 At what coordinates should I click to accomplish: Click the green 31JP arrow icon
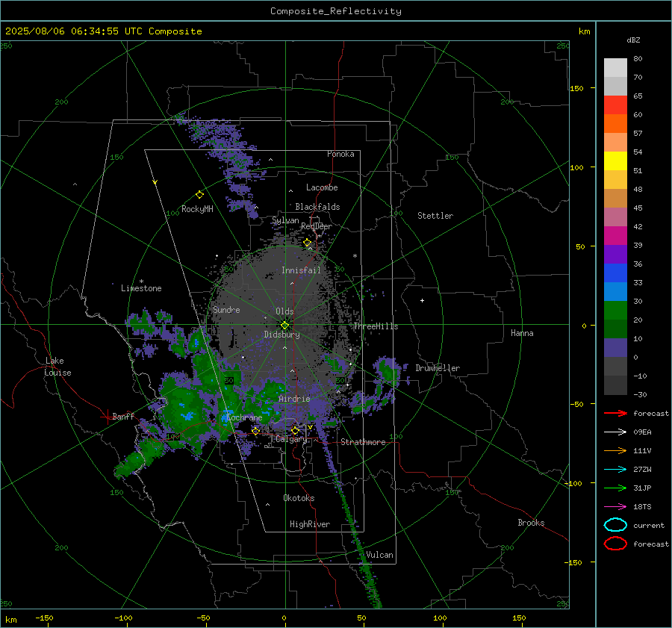[x=615, y=488]
